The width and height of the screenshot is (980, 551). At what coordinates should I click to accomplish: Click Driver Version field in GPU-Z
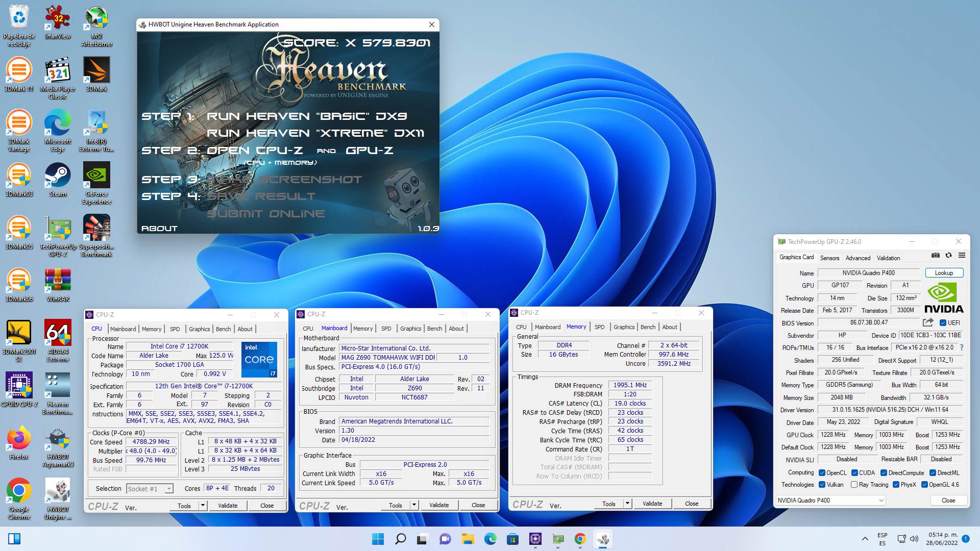(x=890, y=410)
